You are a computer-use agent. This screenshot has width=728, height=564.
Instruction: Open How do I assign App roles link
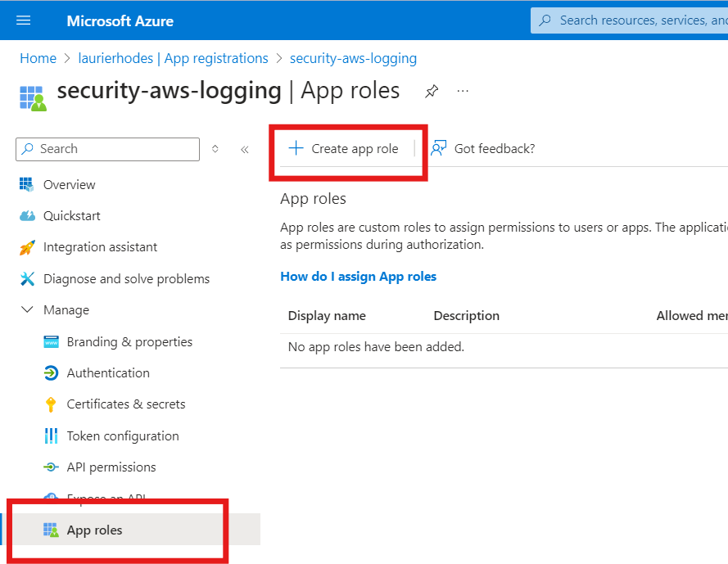(x=359, y=277)
